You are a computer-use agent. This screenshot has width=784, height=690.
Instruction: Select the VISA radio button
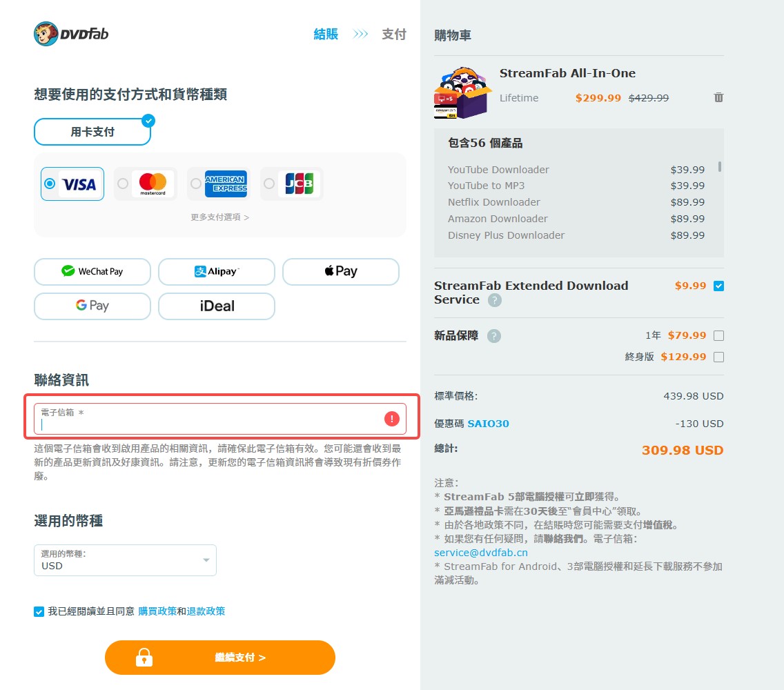(x=50, y=184)
